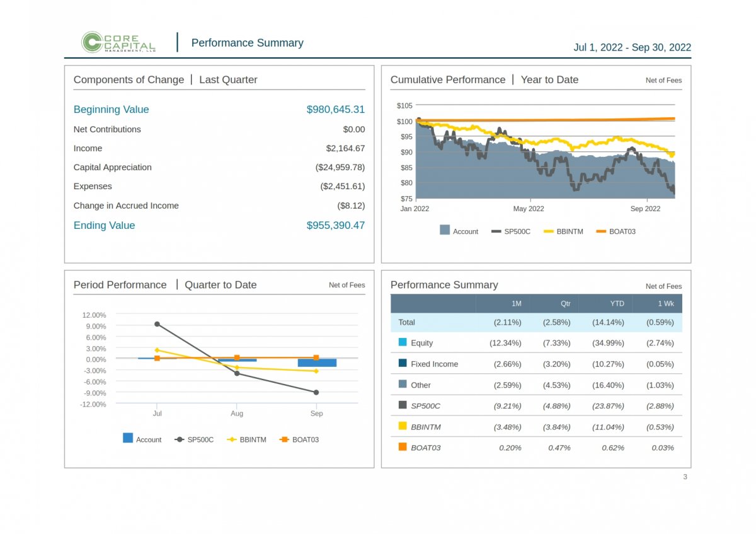Click the report date range in the header

632,48
